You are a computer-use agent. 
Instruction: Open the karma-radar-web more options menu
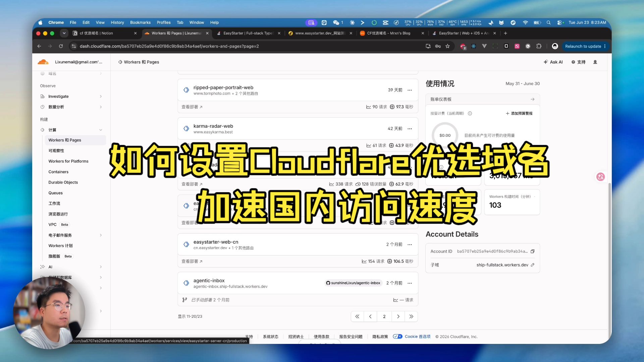(410, 129)
